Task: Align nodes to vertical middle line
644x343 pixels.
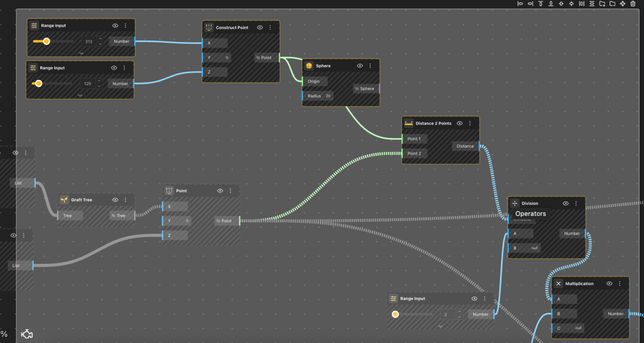Action: point(561,4)
